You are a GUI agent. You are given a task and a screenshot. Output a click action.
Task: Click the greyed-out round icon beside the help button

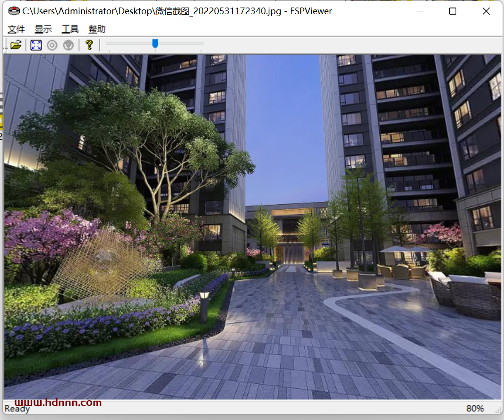point(68,45)
